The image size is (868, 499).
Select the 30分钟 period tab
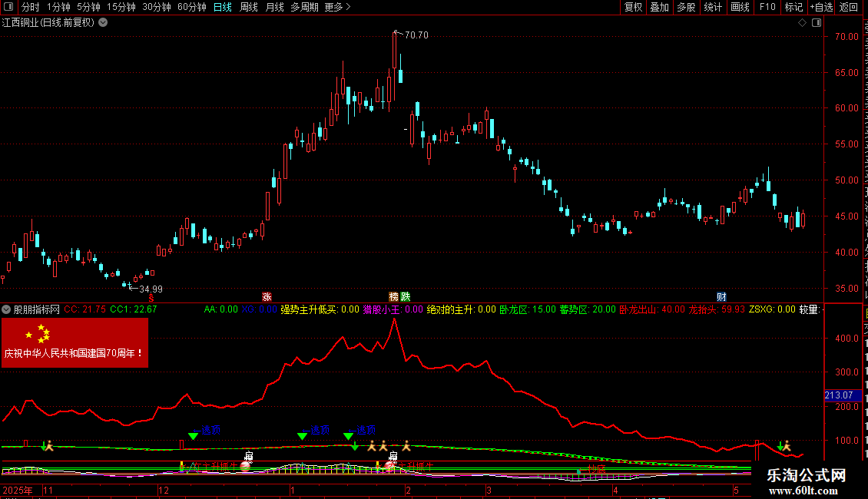point(157,7)
